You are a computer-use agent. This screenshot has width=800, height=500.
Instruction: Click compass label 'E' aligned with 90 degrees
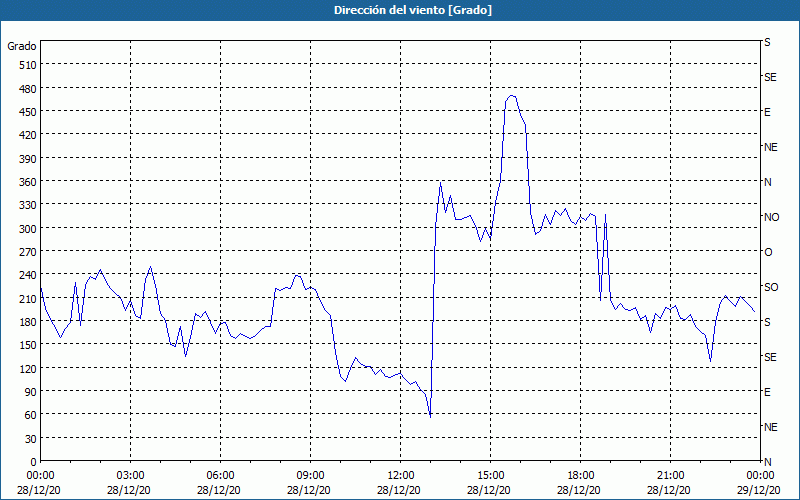(767, 392)
